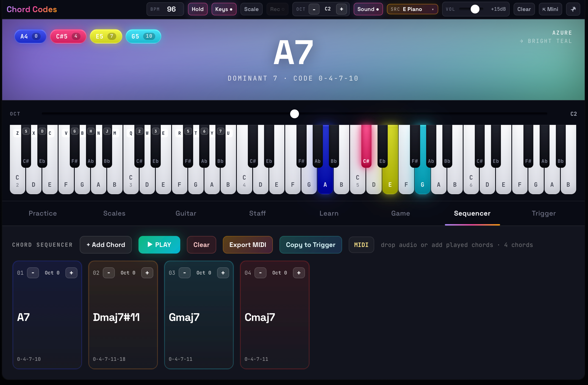Open the SRC E Piano dropdown
Screen dimensions: 588x385
[x=412, y=9]
